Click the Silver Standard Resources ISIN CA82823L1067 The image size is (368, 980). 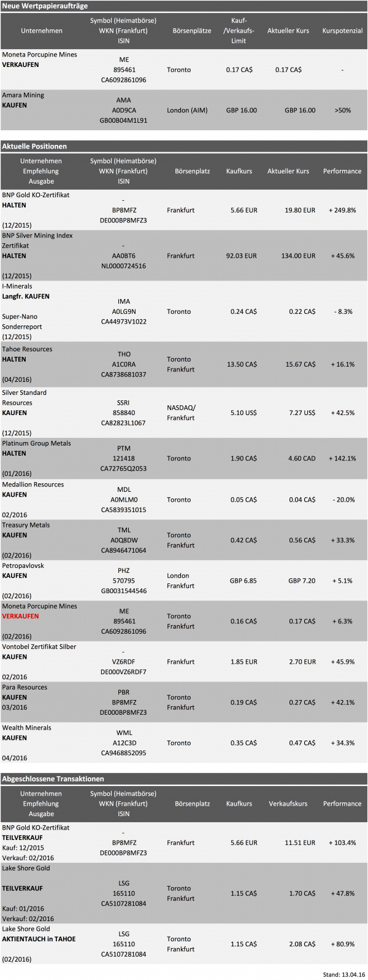click(x=123, y=423)
